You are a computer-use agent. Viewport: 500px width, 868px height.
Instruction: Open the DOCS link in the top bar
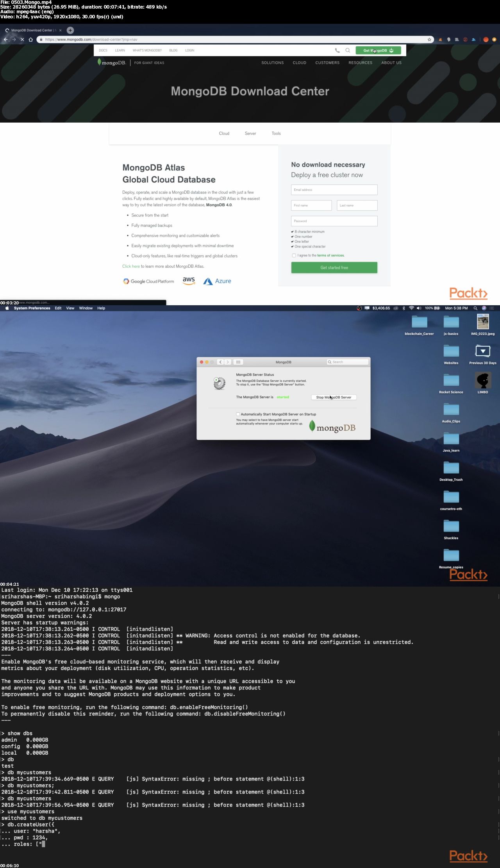[103, 50]
